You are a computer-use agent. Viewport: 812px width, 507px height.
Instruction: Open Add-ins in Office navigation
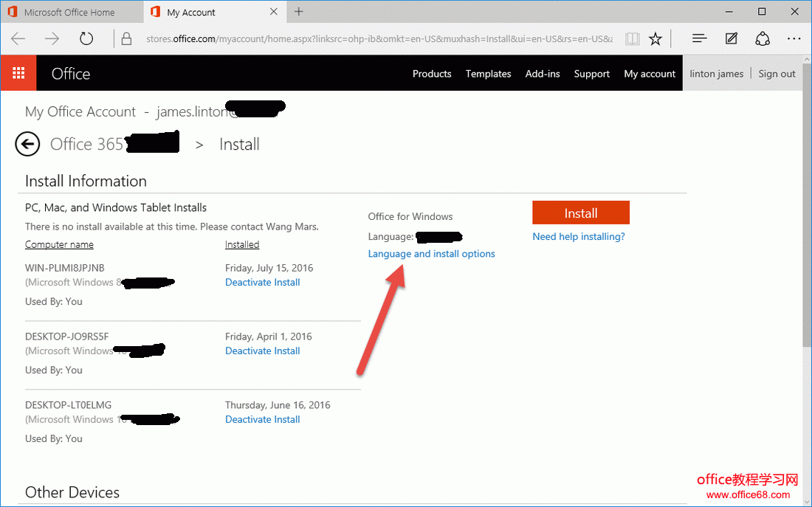543,74
